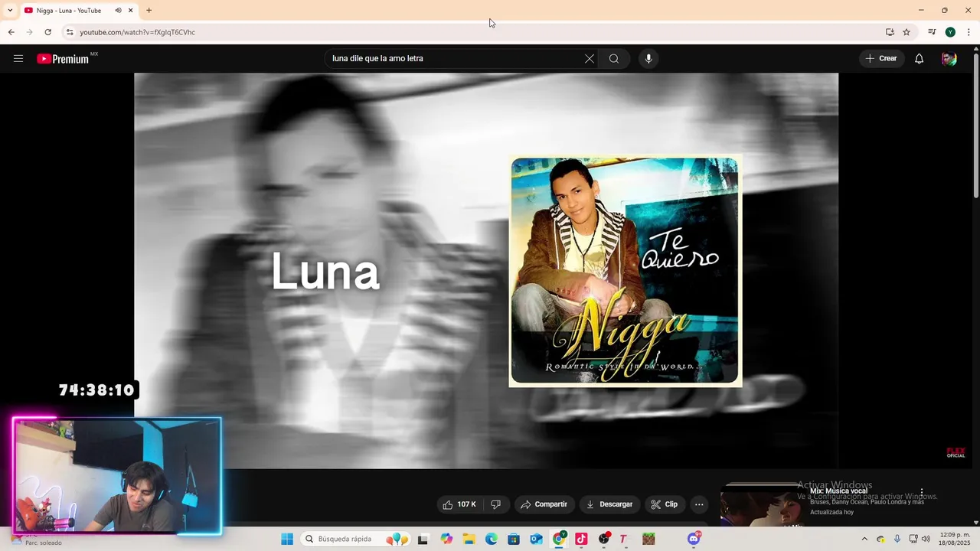The height and width of the screenshot is (551, 980).
Task: Open Microsoft Store from taskbar
Action: pyautogui.click(x=514, y=539)
